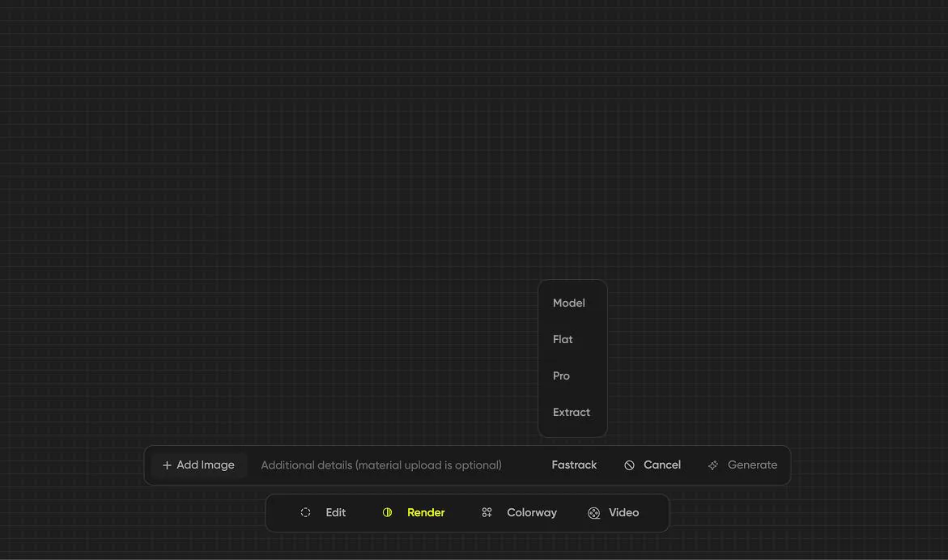
Task: Open the Colorway tab
Action: [x=519, y=513]
